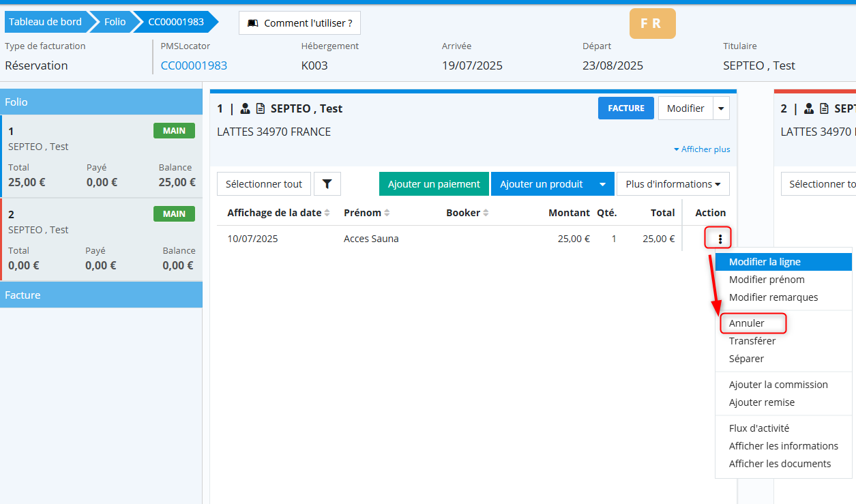Choose Modifier la ligne menu entry
This screenshot has height=504, width=856.
pos(765,262)
